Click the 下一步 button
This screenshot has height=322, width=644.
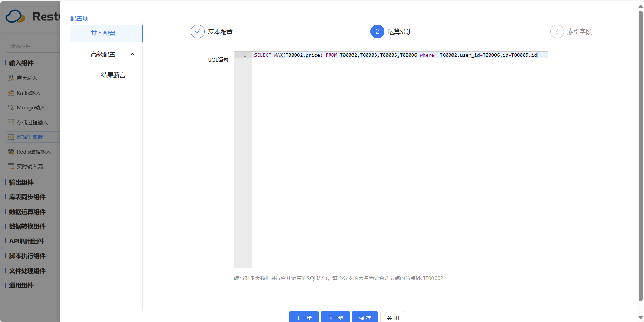point(336,317)
